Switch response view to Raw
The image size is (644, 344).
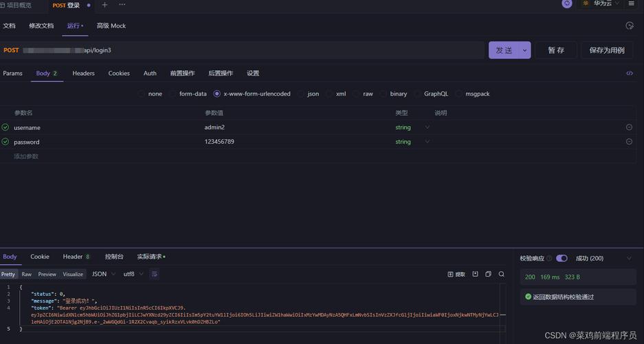click(x=27, y=274)
